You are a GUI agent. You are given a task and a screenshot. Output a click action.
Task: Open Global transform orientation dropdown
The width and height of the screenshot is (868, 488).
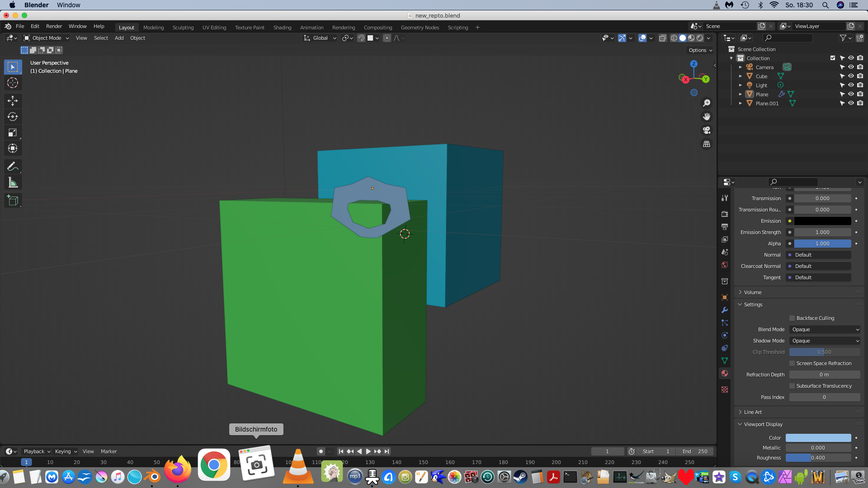pos(320,38)
